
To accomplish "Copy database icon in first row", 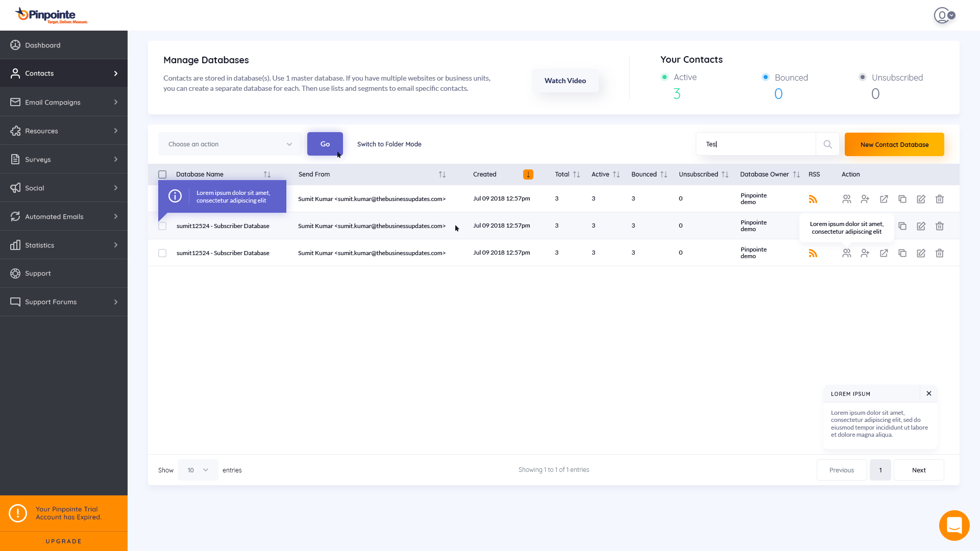I will (902, 199).
